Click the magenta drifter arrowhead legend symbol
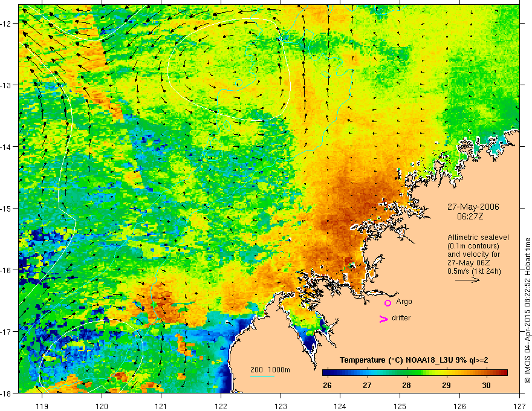The height and width of the screenshot is (411, 532). coord(384,319)
